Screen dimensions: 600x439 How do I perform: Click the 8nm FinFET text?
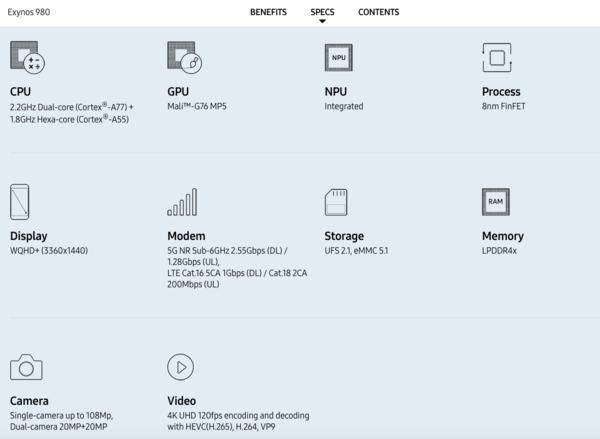pyautogui.click(x=503, y=106)
